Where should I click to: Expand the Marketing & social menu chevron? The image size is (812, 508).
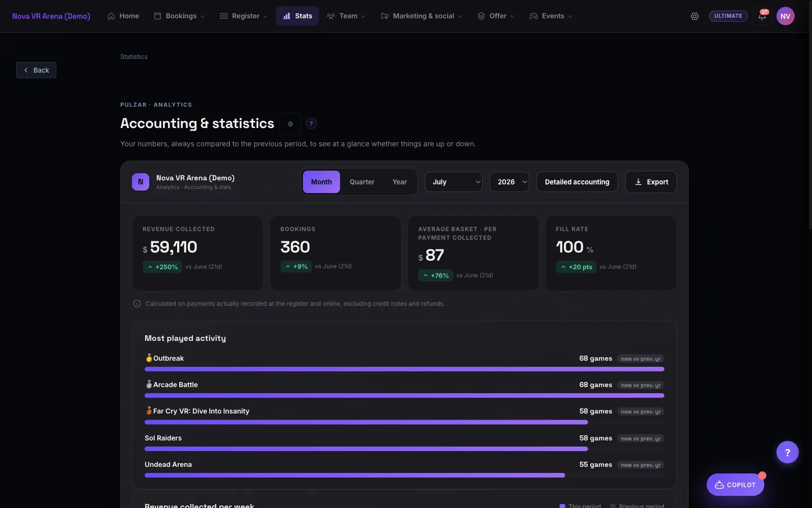[460, 17]
